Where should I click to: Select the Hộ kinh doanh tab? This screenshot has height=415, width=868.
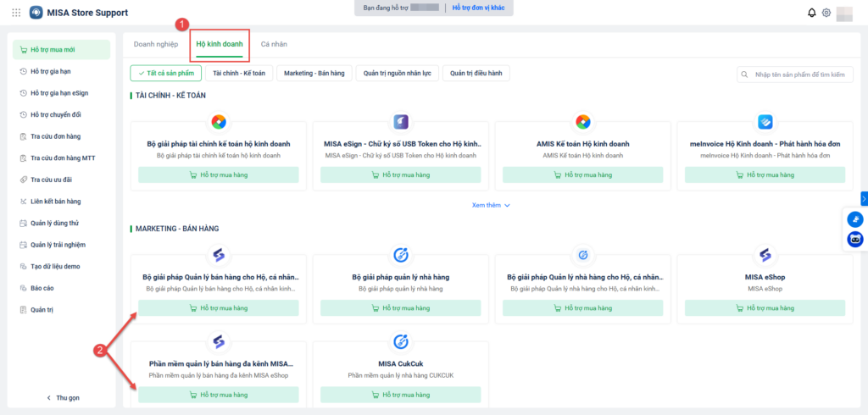pyautogui.click(x=220, y=44)
